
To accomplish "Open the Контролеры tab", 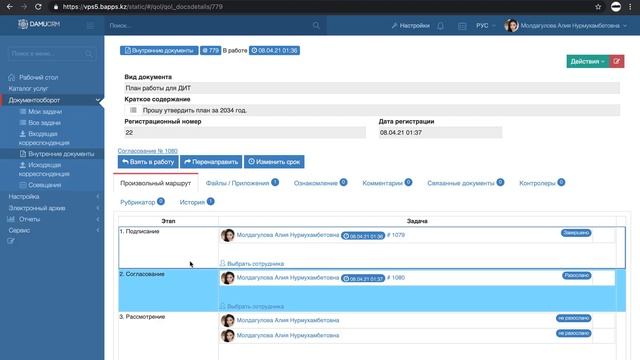I will click(x=542, y=183).
